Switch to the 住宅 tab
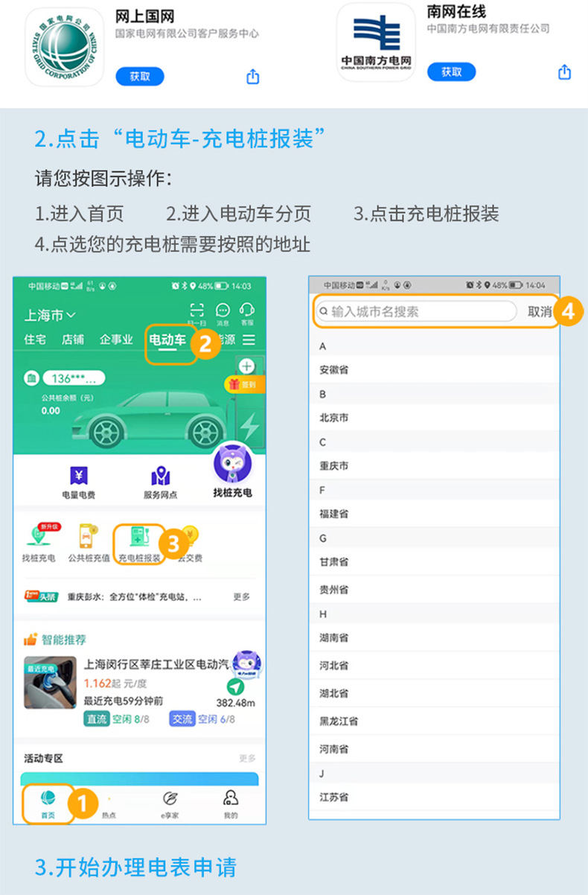 35,340
